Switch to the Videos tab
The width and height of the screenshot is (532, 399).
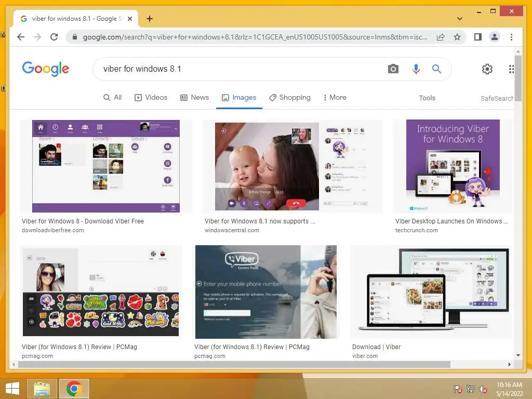pos(151,97)
